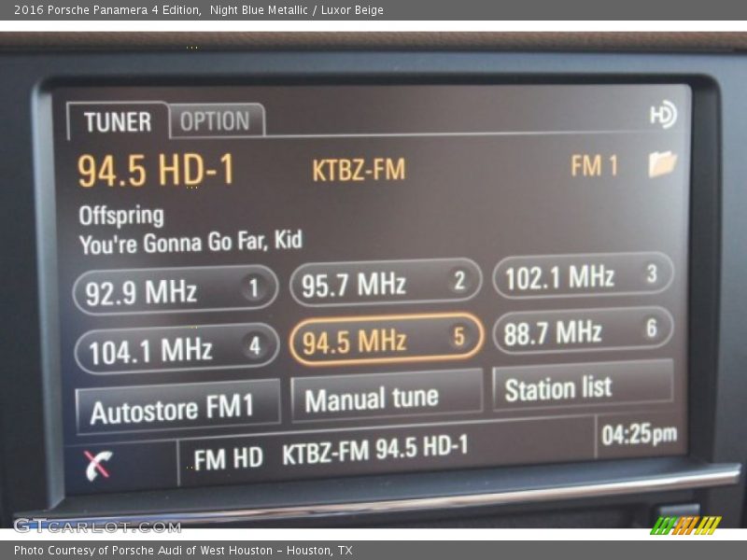The width and height of the screenshot is (747, 560).
Task: Open the OPTION tab
Action: pos(216,121)
